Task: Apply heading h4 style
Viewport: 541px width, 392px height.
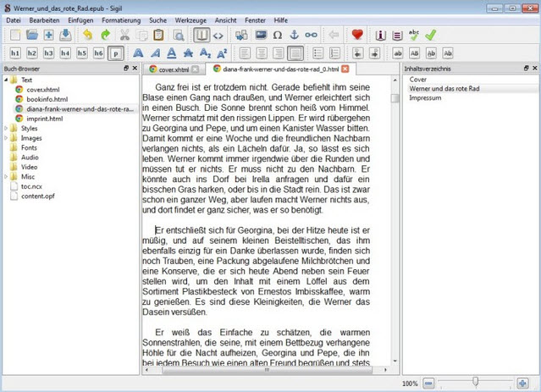Action: 65,53
